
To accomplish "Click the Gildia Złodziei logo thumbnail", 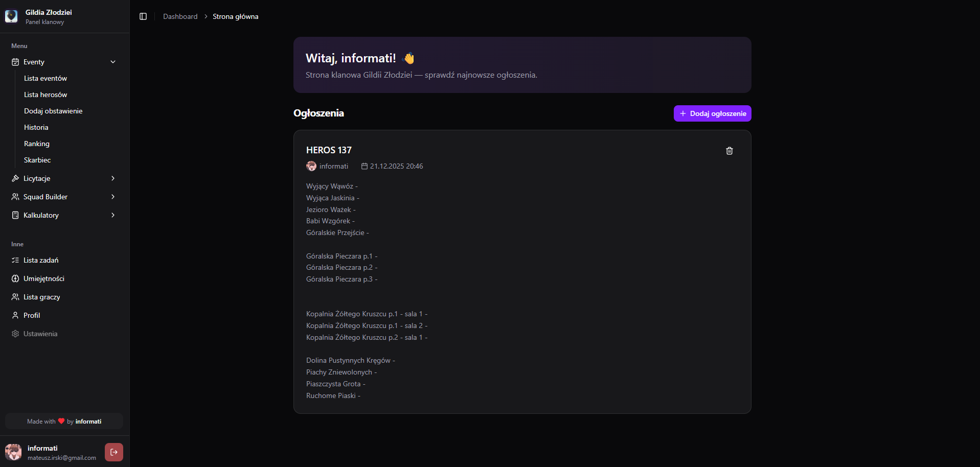I will [x=12, y=16].
